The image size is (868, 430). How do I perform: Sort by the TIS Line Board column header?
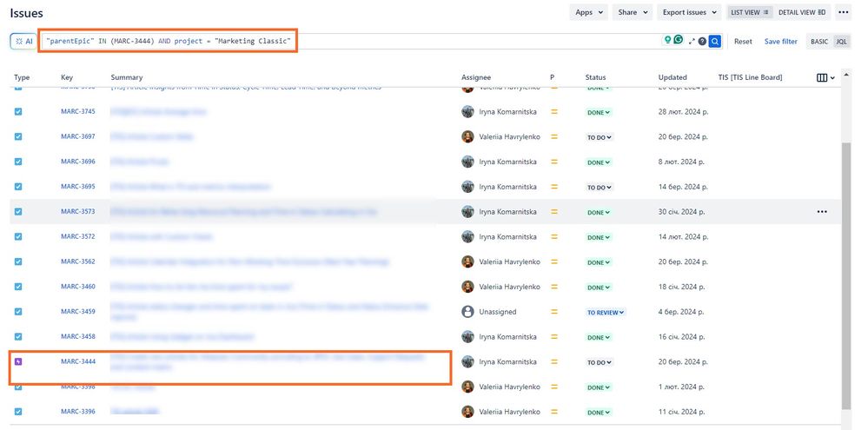[x=751, y=77]
